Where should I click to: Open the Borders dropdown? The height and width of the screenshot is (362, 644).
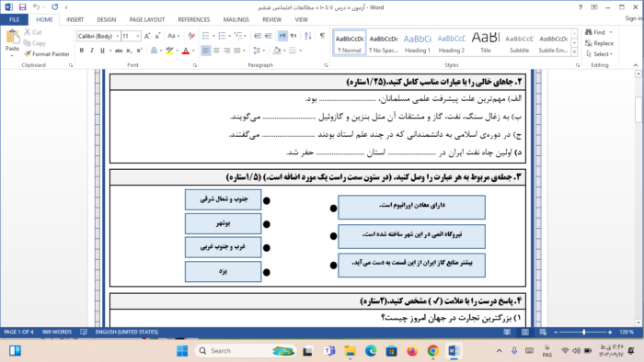tap(301, 51)
